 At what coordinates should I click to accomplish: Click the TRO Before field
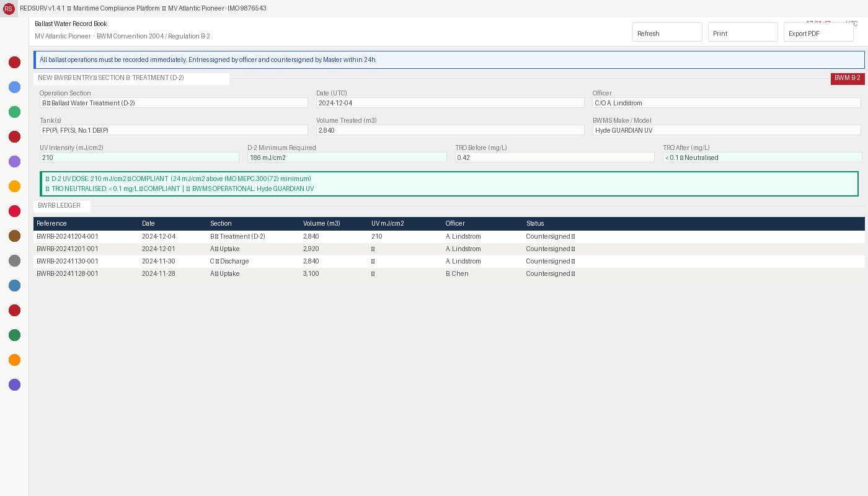coord(554,157)
